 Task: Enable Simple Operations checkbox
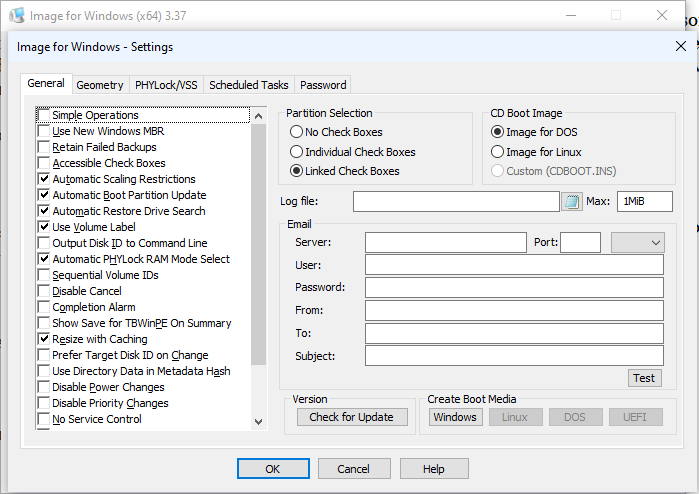44,115
